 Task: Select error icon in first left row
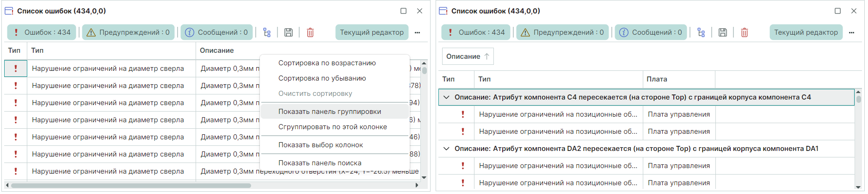[16, 69]
